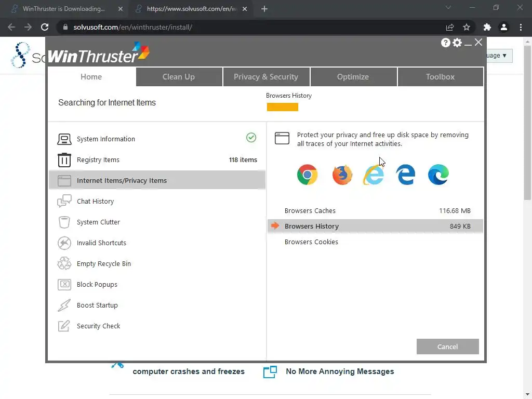Click the orange Browsers History progress bar

tap(282, 107)
